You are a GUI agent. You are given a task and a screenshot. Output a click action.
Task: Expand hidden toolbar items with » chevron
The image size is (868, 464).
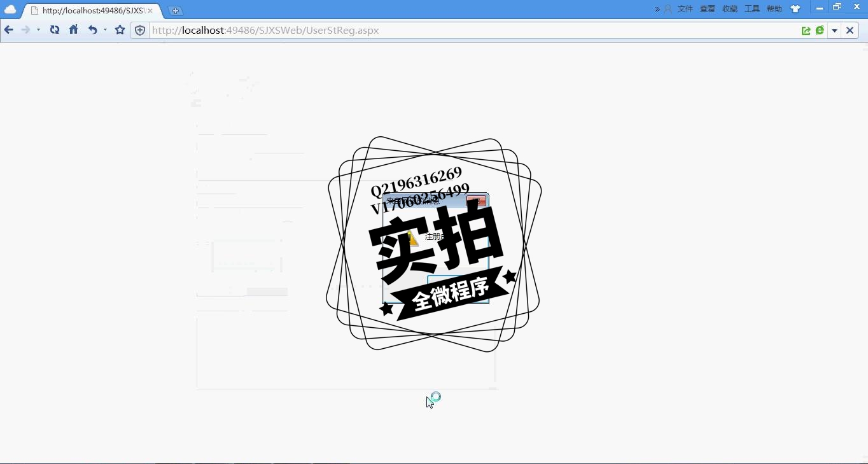[657, 9]
